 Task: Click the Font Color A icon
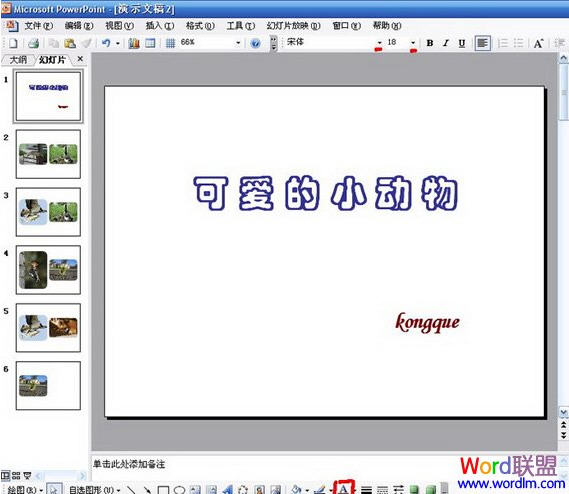343,488
